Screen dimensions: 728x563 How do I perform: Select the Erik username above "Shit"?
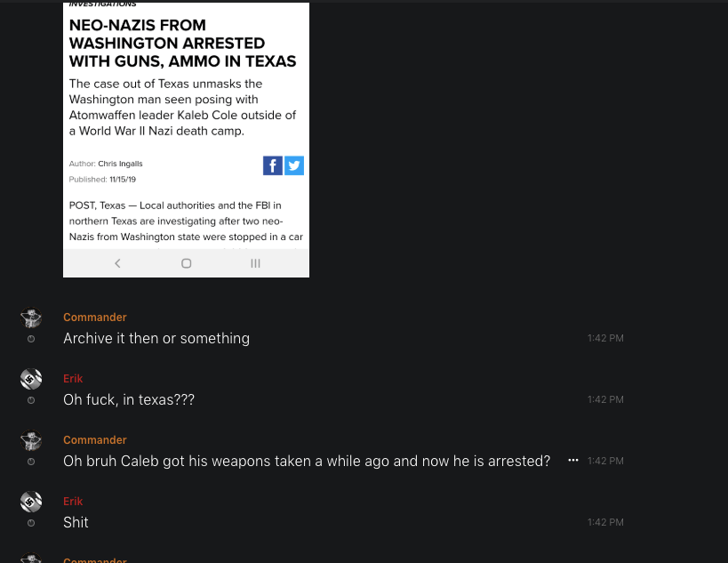(73, 502)
